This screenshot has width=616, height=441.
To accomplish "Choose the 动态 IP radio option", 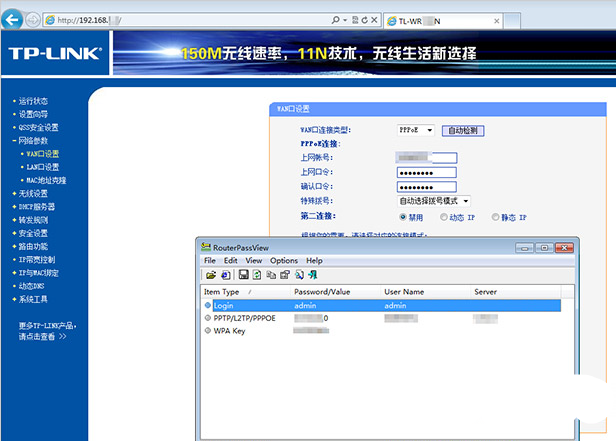I will coord(445,216).
